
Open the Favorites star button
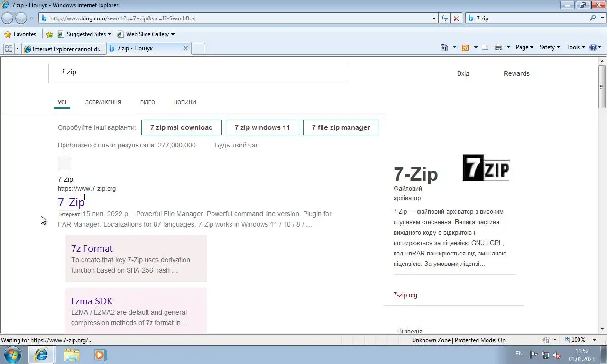pos(20,34)
